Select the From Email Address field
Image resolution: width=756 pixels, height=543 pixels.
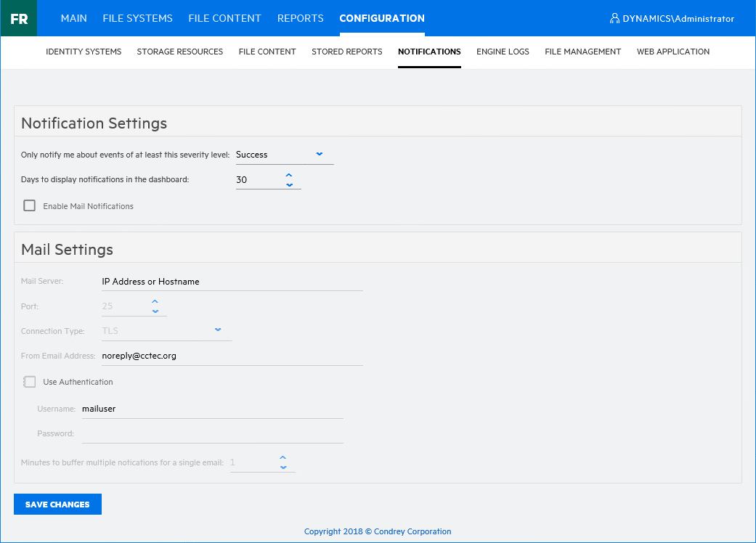[x=232, y=356]
